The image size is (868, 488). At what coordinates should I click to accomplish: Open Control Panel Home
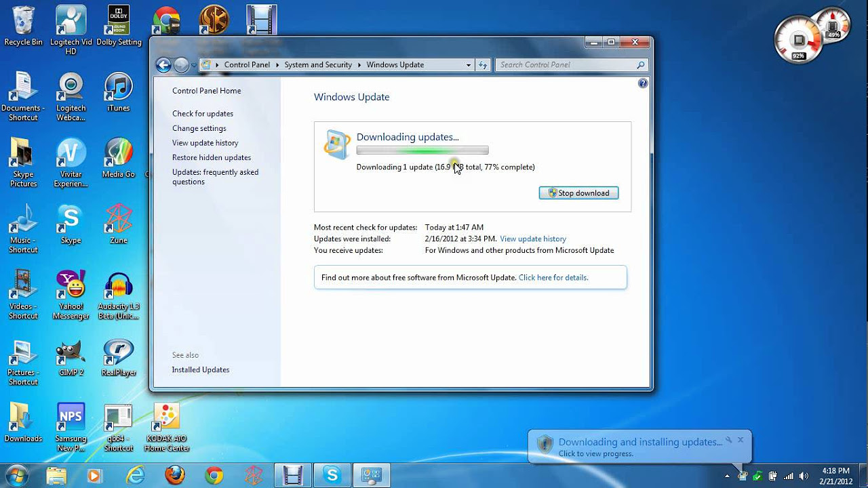pyautogui.click(x=206, y=91)
